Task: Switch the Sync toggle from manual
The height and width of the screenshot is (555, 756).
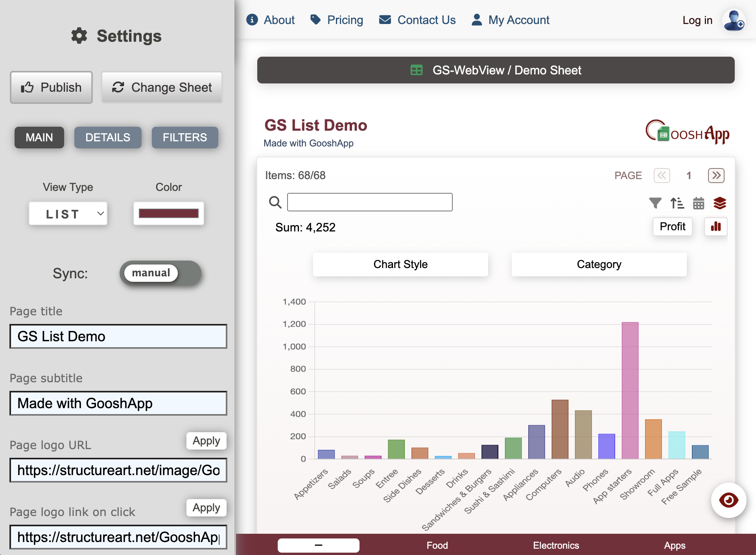Action: coord(160,273)
